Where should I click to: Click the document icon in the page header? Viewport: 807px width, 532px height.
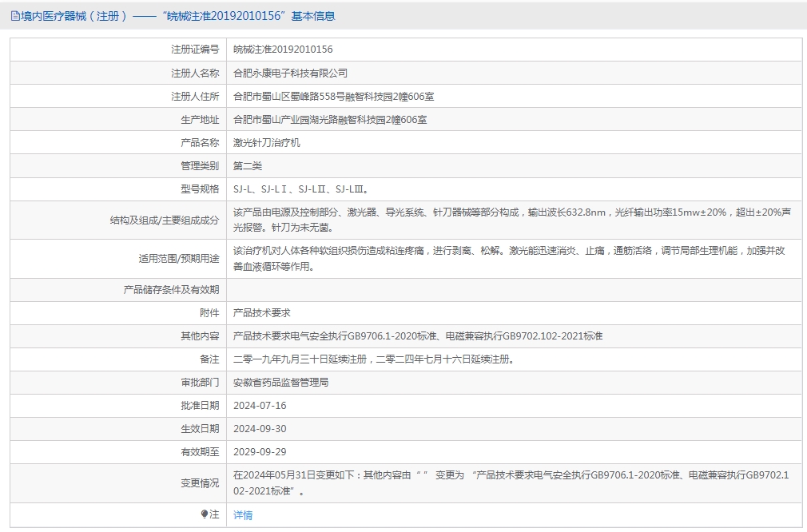click(x=15, y=16)
